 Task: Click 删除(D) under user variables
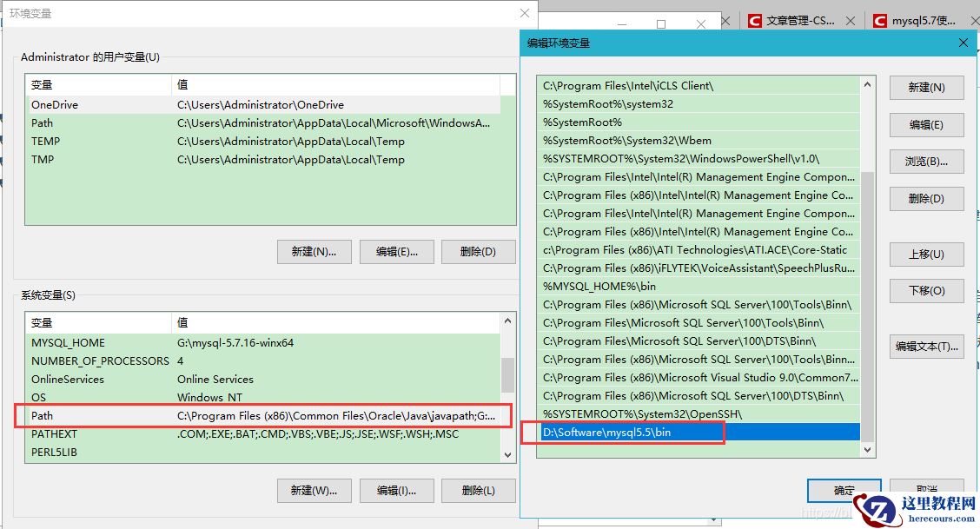pyautogui.click(x=478, y=252)
